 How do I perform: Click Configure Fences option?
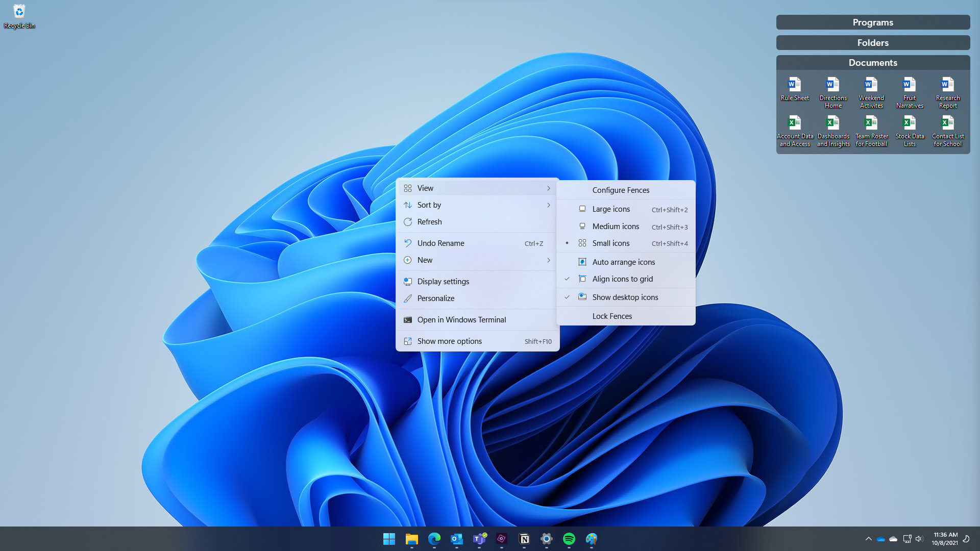[621, 190]
